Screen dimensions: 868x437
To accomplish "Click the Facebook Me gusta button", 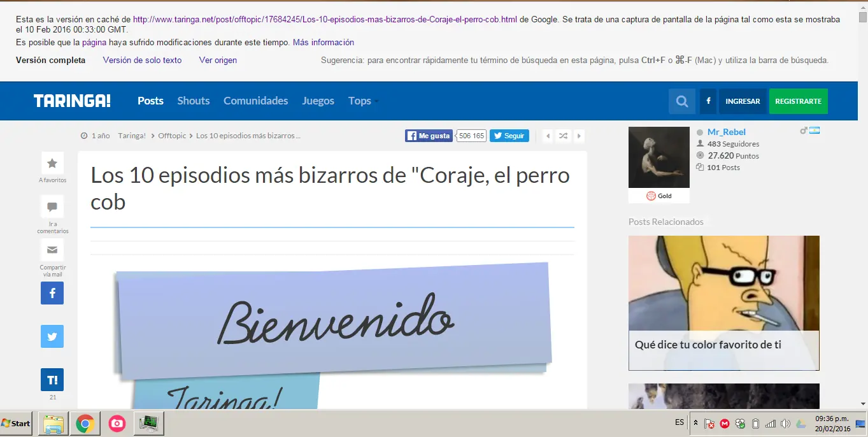I will tap(429, 136).
